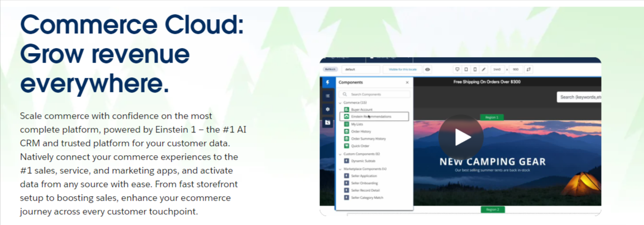
Task: Click the swap dimensions icon after 900
Action: (x=528, y=69)
